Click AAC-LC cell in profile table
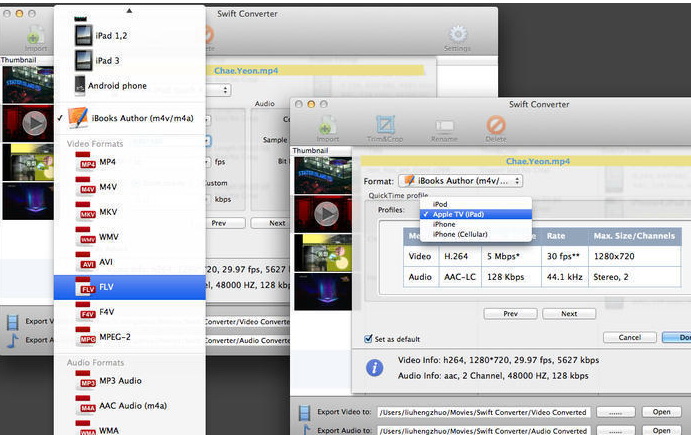Screen dimensions: 691x435 point(460,277)
